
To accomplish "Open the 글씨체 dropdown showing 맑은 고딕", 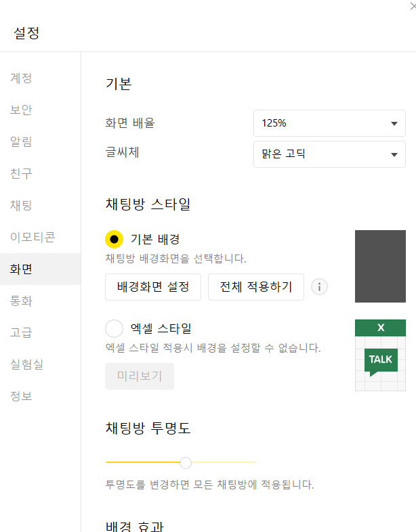I will coord(329,154).
